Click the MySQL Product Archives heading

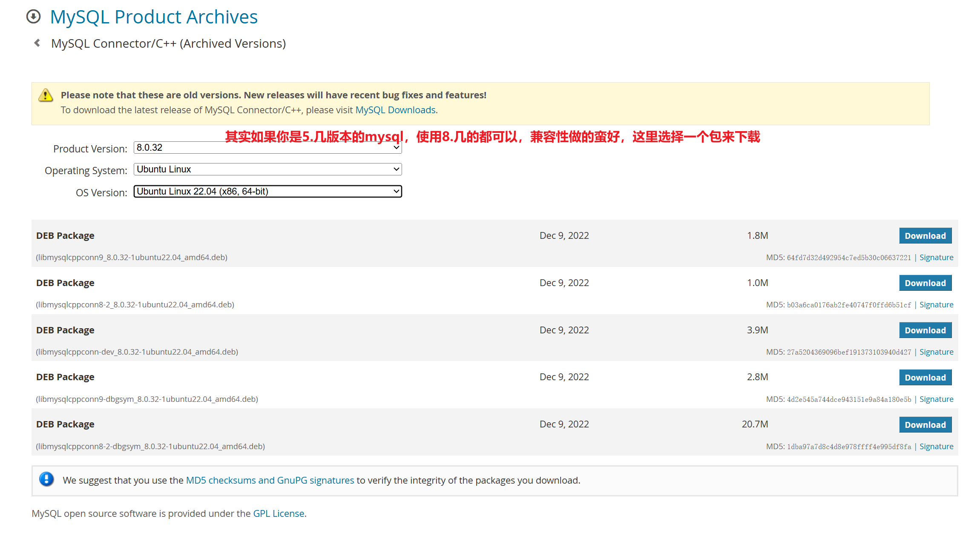[x=154, y=17]
